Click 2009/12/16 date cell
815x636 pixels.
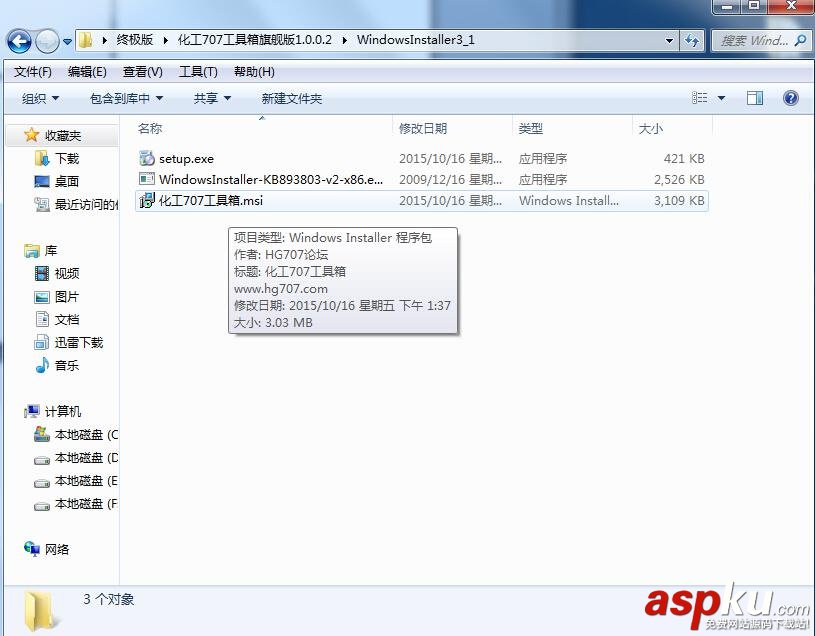point(450,179)
